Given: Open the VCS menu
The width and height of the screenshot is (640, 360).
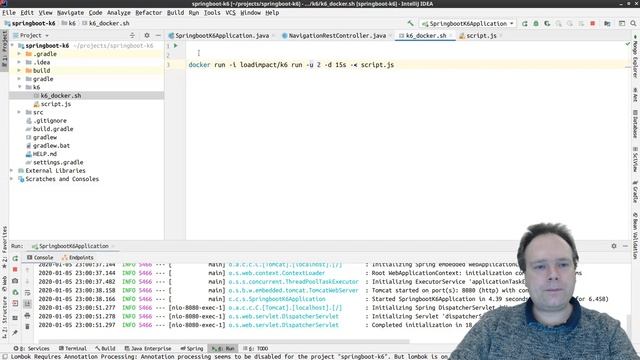Looking at the screenshot, I should pos(231,13).
